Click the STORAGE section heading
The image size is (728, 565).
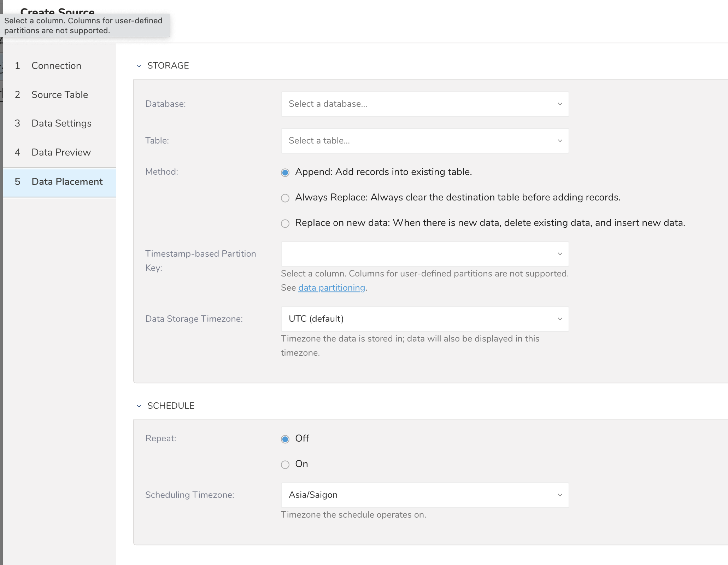168,66
